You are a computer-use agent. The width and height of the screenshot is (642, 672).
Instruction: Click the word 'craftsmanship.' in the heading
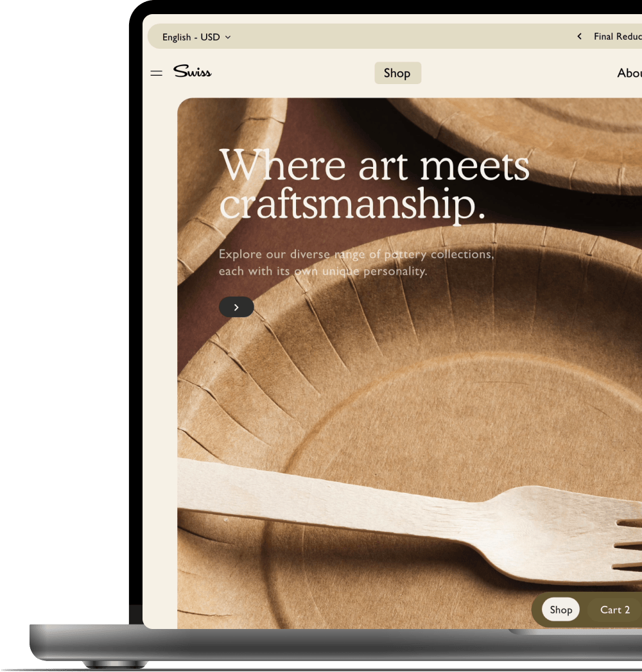pos(352,204)
